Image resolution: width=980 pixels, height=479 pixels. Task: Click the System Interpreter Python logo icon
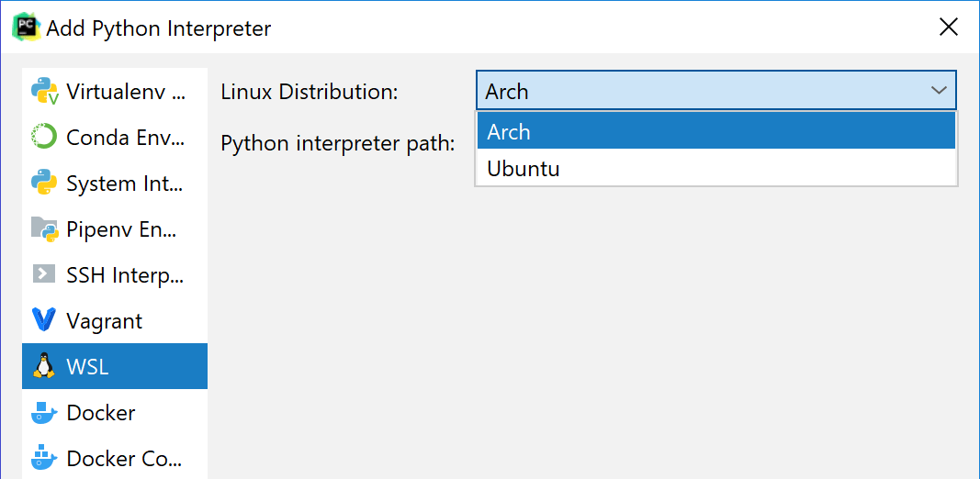pyautogui.click(x=44, y=183)
